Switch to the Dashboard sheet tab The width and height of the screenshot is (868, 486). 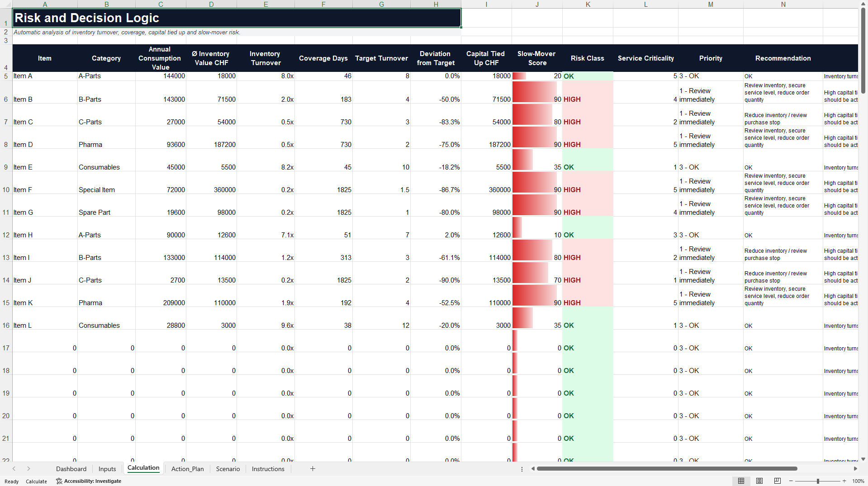71,469
